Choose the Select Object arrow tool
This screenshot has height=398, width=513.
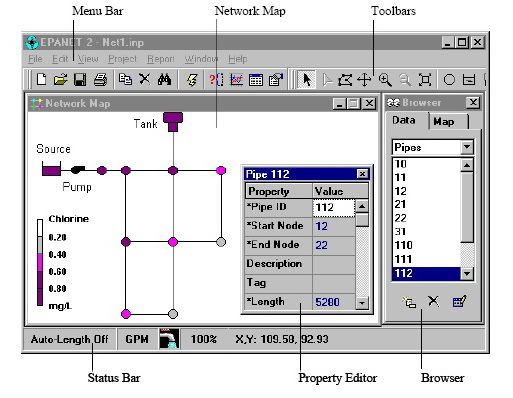tap(306, 80)
